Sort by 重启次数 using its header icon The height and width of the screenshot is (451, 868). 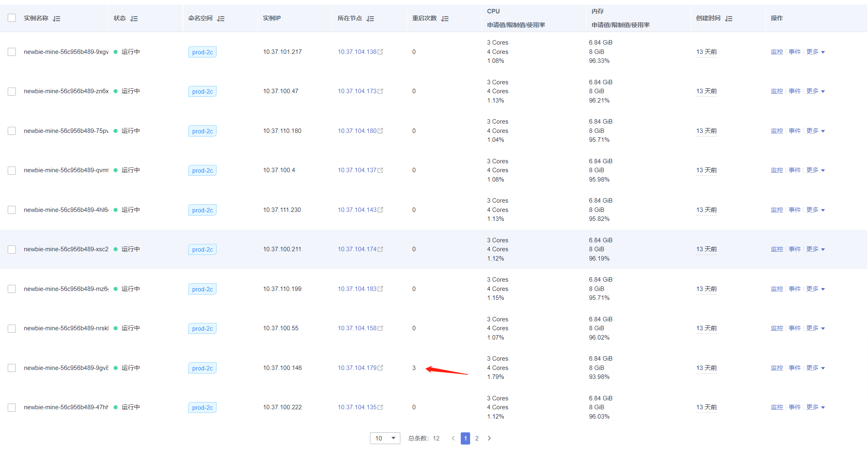[445, 19]
